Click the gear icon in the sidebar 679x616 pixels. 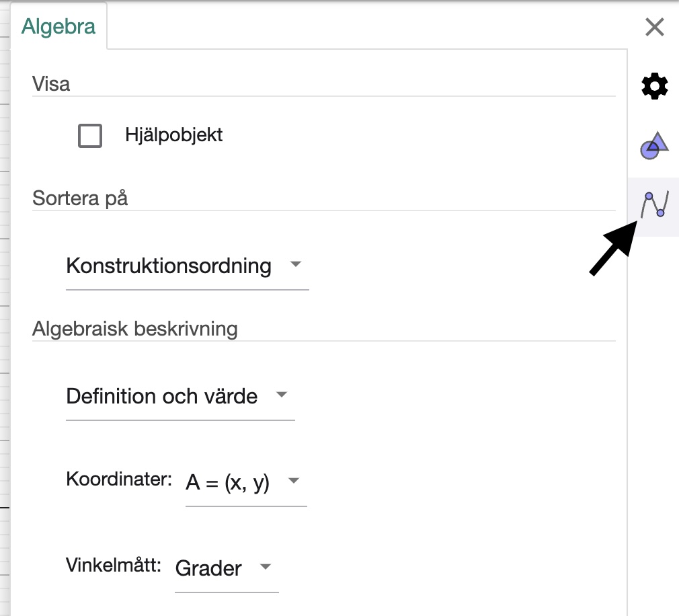(653, 85)
